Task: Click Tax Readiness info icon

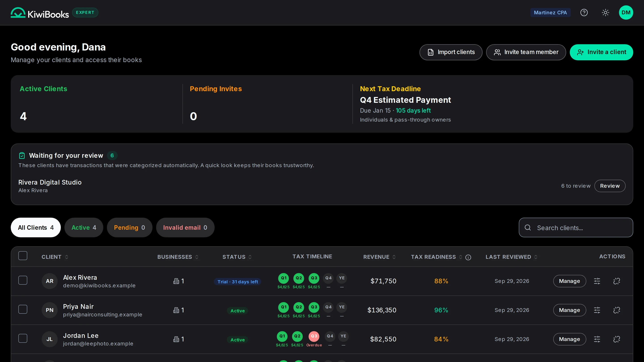Action: point(468,257)
